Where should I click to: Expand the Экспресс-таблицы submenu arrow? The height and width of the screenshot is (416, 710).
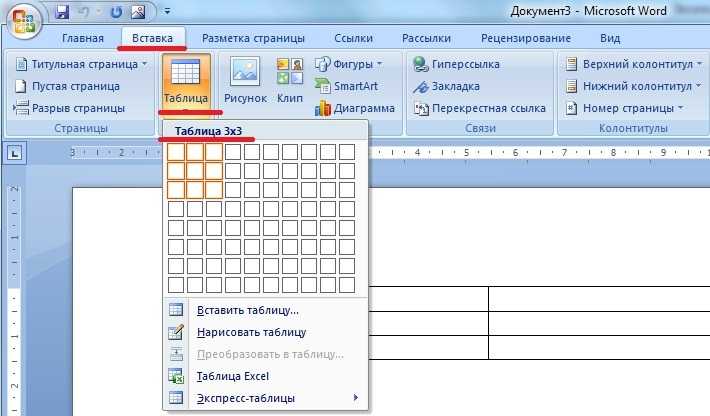click(x=356, y=397)
